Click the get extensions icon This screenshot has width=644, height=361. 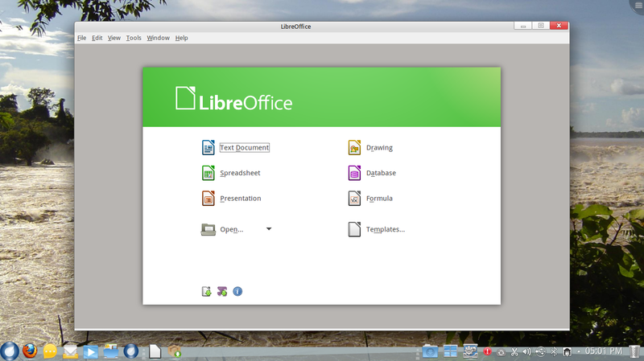[x=222, y=292]
